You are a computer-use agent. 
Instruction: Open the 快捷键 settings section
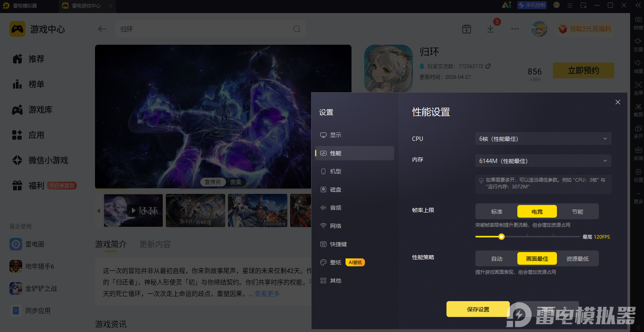[354, 244]
